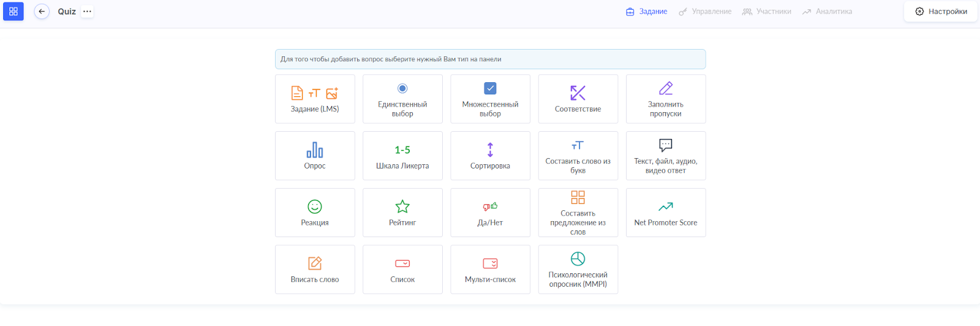Add a Список dropdown list question

click(402, 270)
